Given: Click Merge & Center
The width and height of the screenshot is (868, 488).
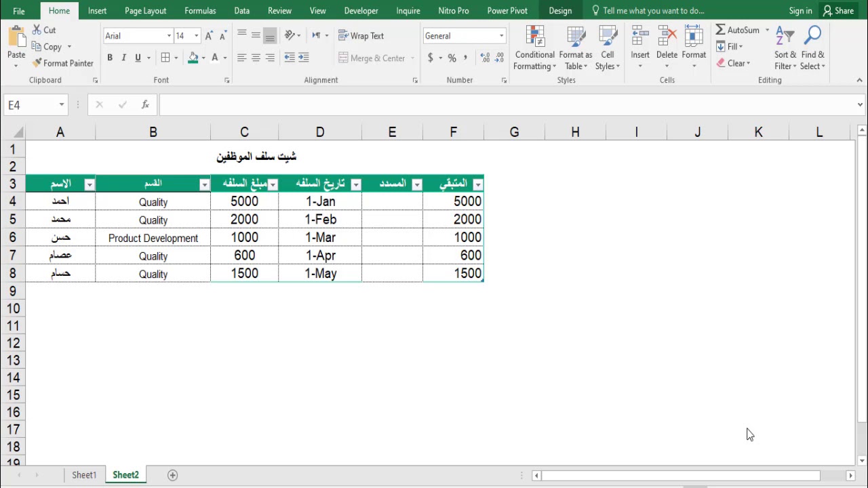Looking at the screenshot, I should point(372,58).
